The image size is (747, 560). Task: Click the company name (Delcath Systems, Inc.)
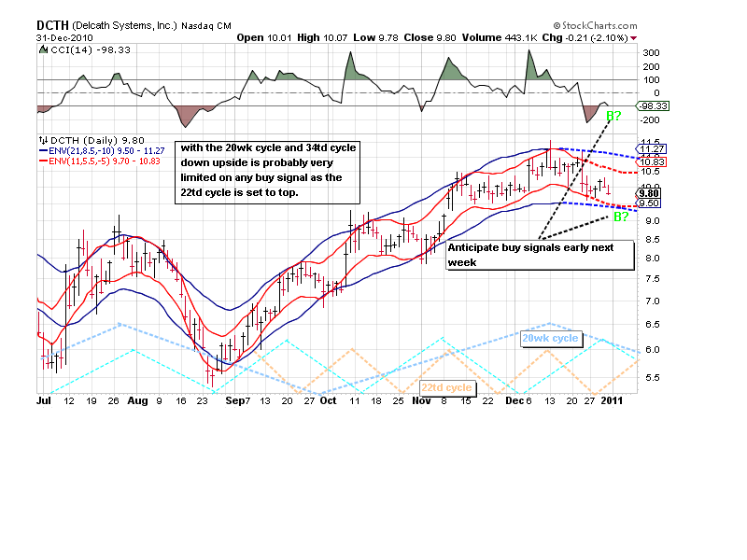[x=125, y=26]
